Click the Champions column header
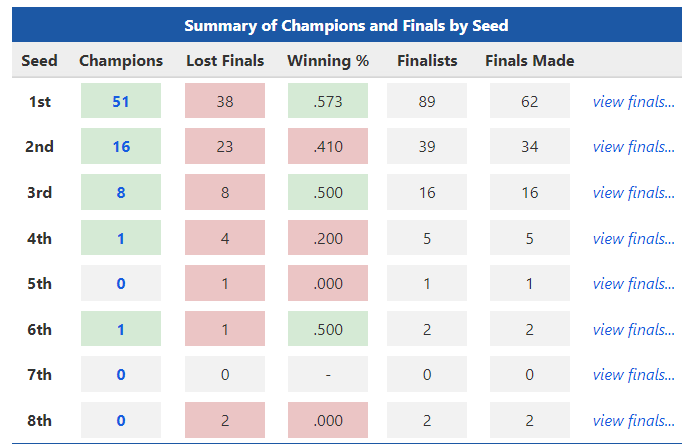Viewport: 685px width, 448px height. [x=121, y=61]
